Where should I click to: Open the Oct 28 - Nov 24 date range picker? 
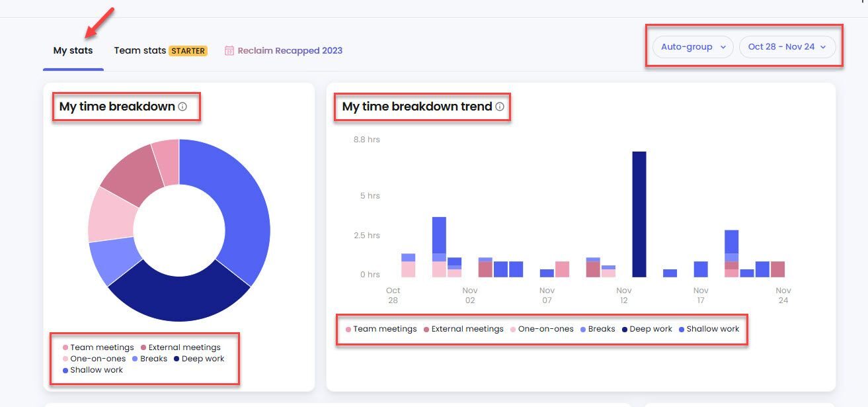tap(787, 46)
